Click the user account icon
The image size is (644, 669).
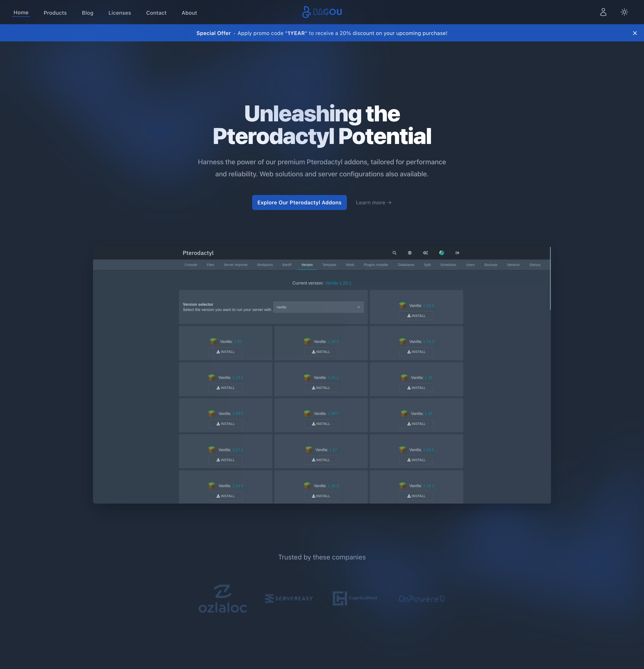[603, 12]
